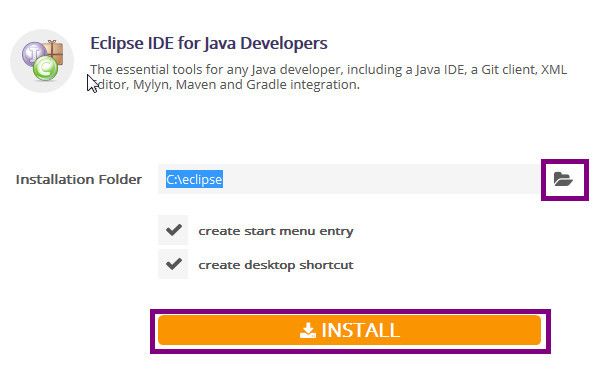
Task: Open the installation folder browse icon
Action: 563,179
